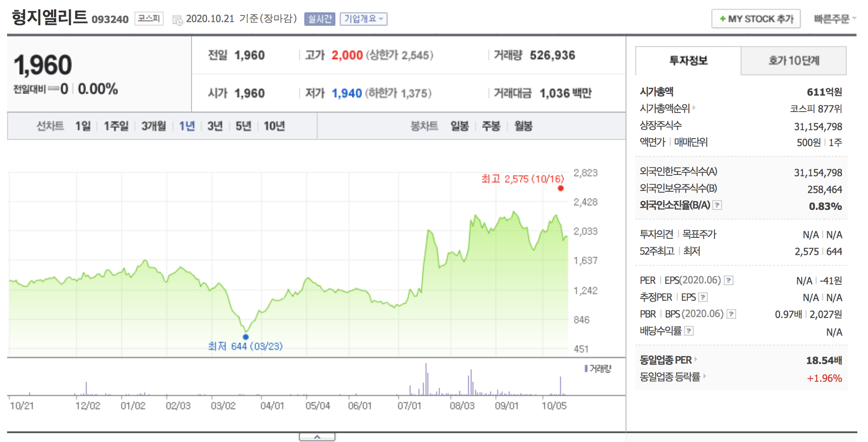Screen dimensions: 868x442
Task: Open help icon next to BPS(2020.06)
Action: pyautogui.click(x=731, y=314)
